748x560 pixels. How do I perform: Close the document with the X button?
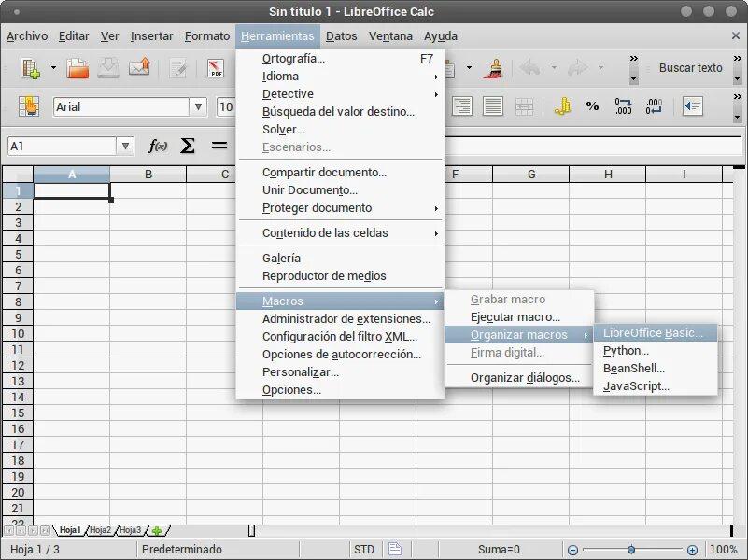click(736, 35)
